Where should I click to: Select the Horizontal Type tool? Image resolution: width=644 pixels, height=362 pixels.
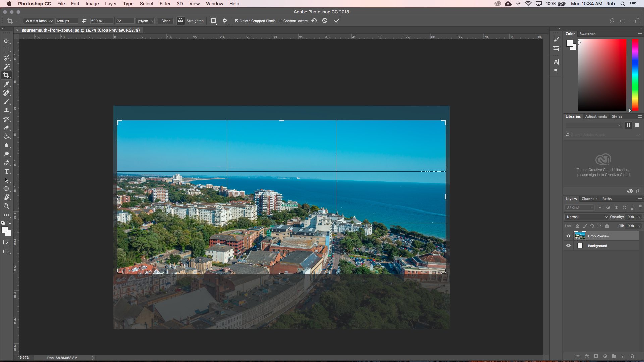click(x=6, y=171)
